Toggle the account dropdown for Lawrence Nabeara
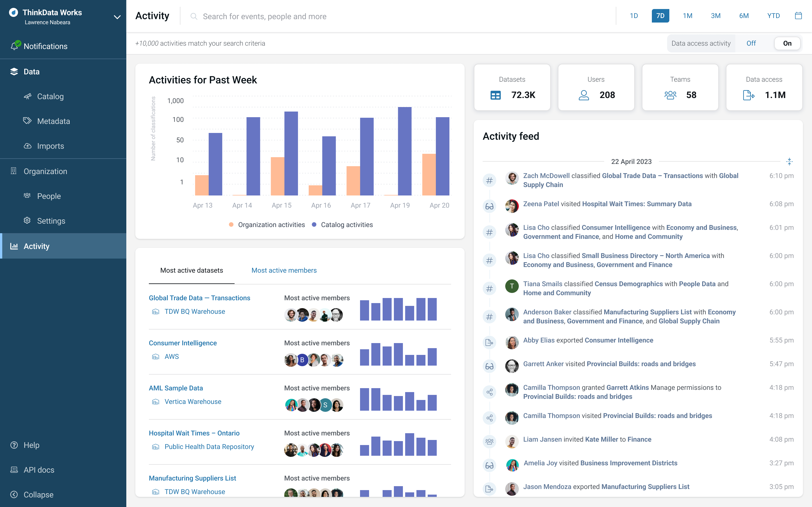The image size is (812, 507). coord(116,16)
